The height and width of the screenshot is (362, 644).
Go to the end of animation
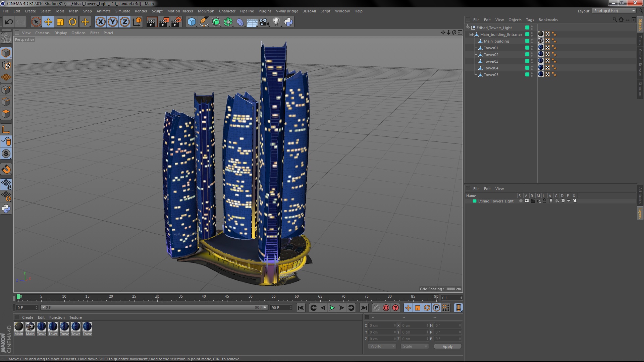click(364, 308)
